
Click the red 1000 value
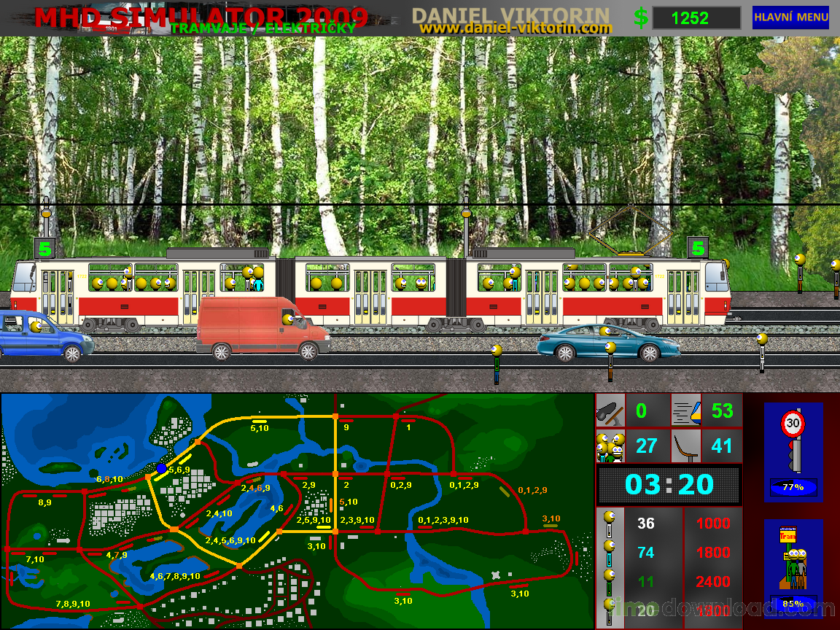[x=713, y=524]
